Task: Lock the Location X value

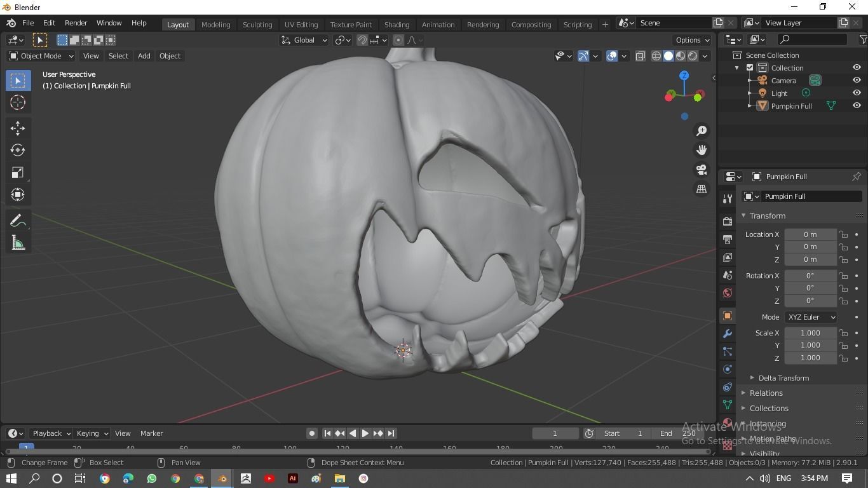Action: [843, 234]
